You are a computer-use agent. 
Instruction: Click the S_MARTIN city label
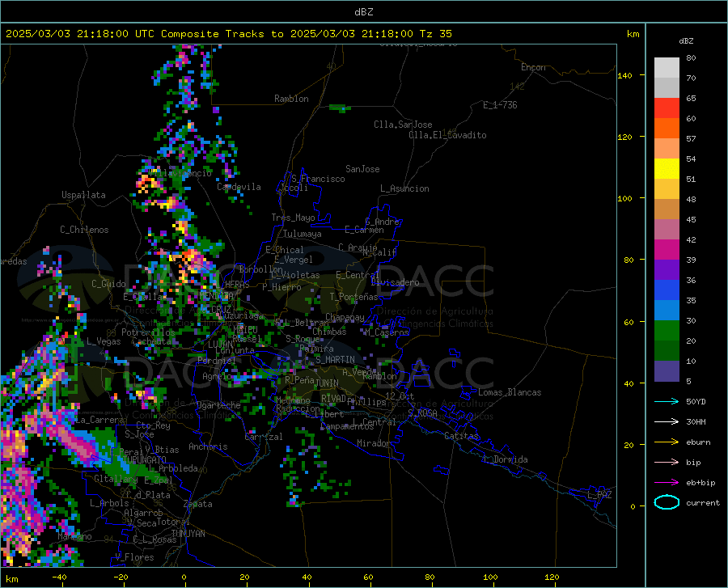click(x=335, y=360)
